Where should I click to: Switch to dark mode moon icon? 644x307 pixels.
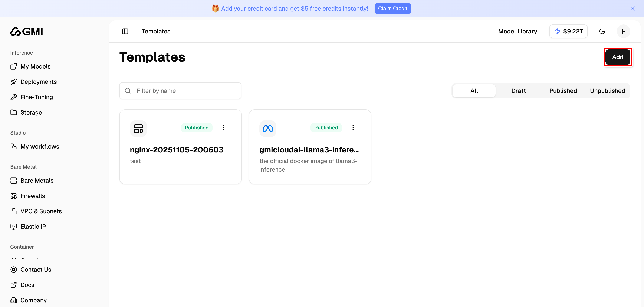pyautogui.click(x=602, y=31)
